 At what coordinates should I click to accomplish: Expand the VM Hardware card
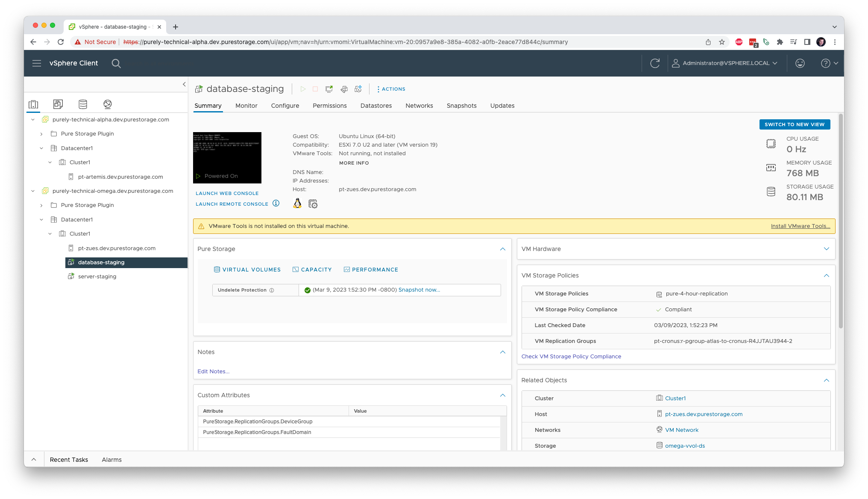tap(827, 249)
